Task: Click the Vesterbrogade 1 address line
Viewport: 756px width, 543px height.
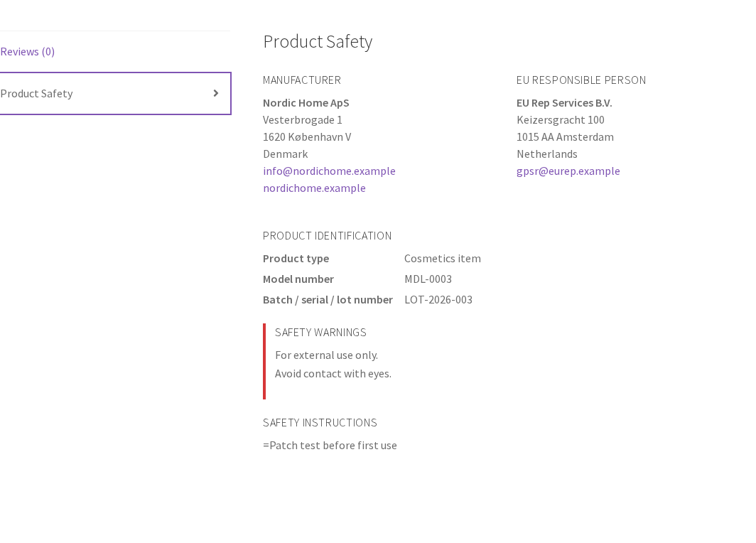Action: (x=302, y=120)
